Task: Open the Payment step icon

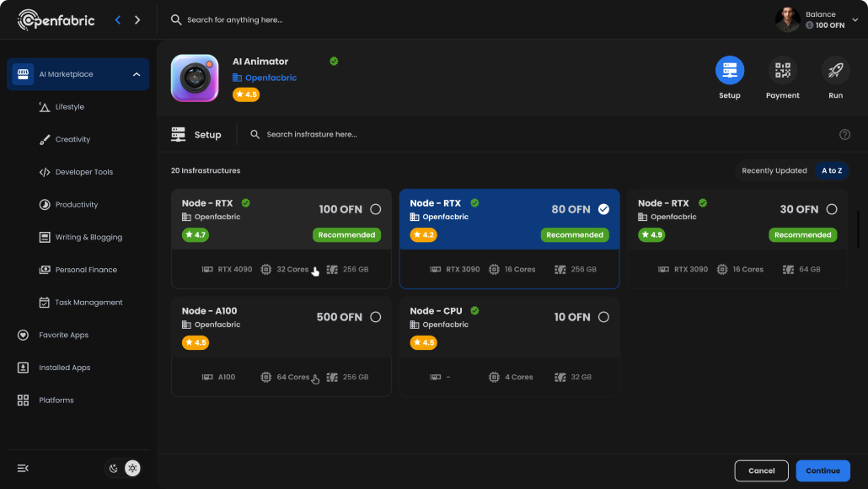Action: [782, 70]
